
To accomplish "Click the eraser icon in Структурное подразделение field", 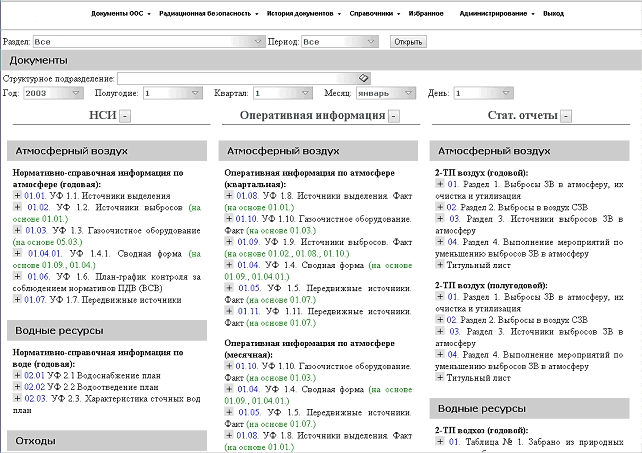I will [364, 78].
